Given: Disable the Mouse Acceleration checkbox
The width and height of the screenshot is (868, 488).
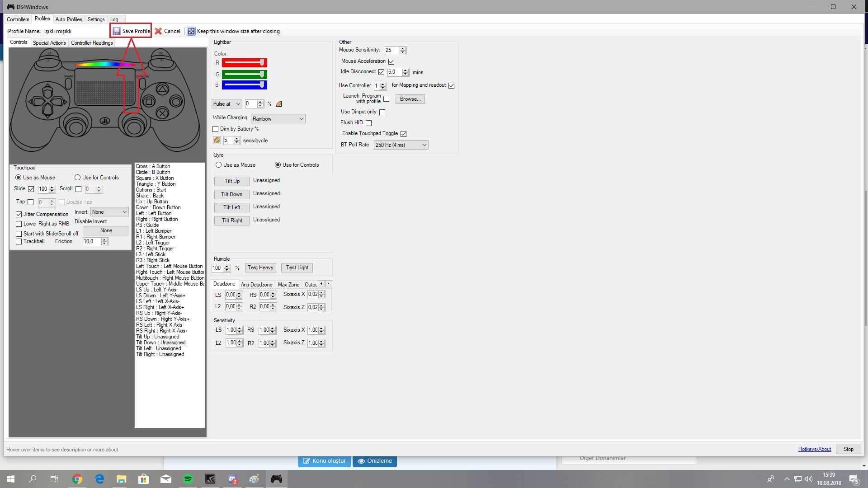Looking at the screenshot, I should (392, 61).
